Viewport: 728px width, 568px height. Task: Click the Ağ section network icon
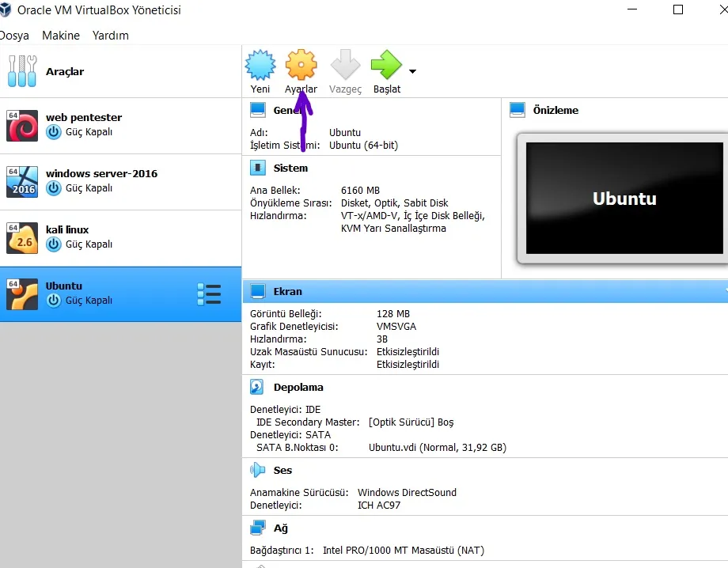coord(258,528)
